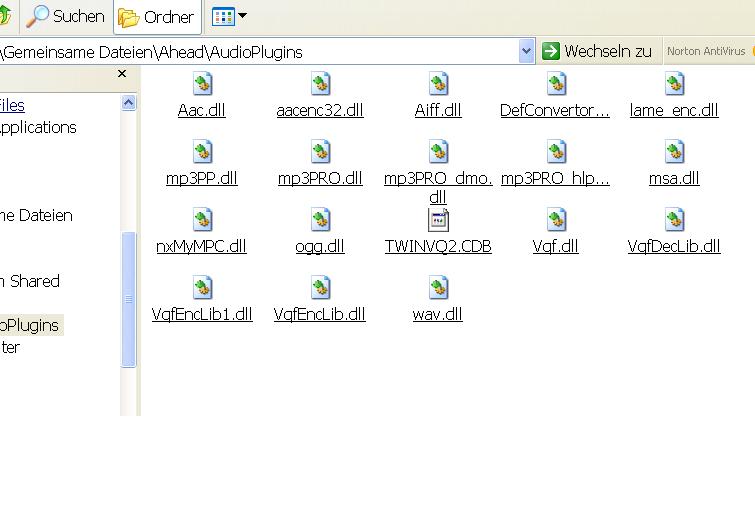Click the Aac.dll file icon
This screenshot has height=516, width=755.
[x=202, y=84]
